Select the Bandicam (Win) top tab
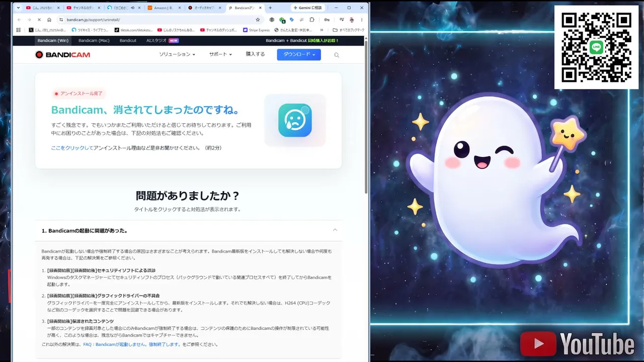Screen dimensions: 644x362 pyautogui.click(x=53, y=40)
